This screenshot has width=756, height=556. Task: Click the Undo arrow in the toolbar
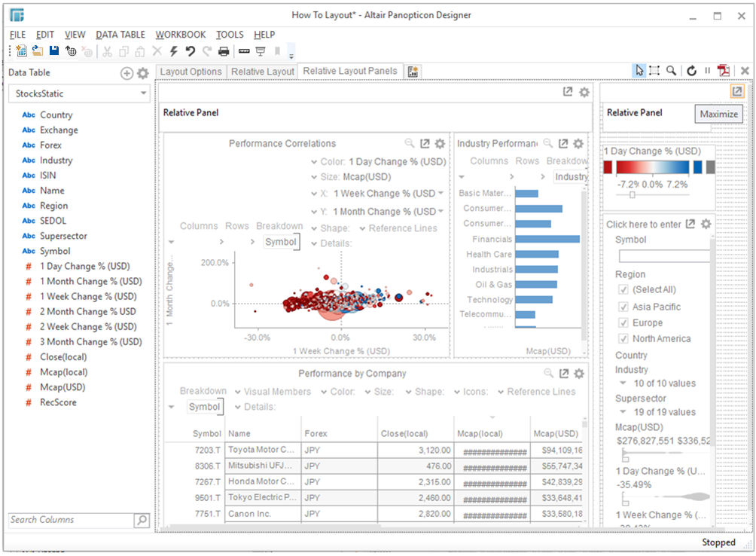coord(190,51)
